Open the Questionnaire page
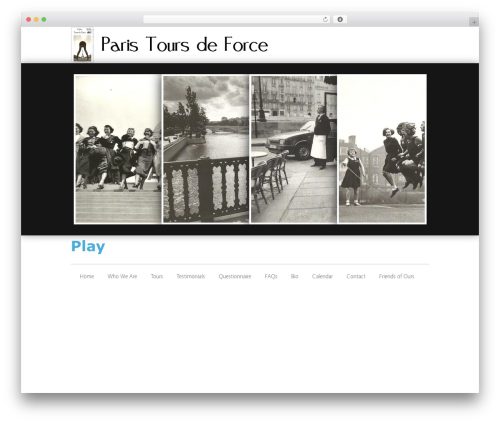This screenshot has height=423, width=500. pyautogui.click(x=235, y=276)
